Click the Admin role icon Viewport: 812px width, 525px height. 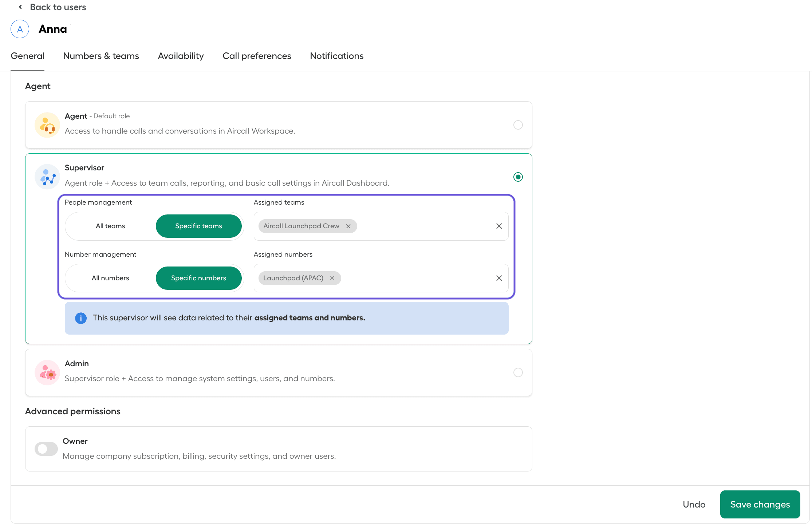(47, 372)
